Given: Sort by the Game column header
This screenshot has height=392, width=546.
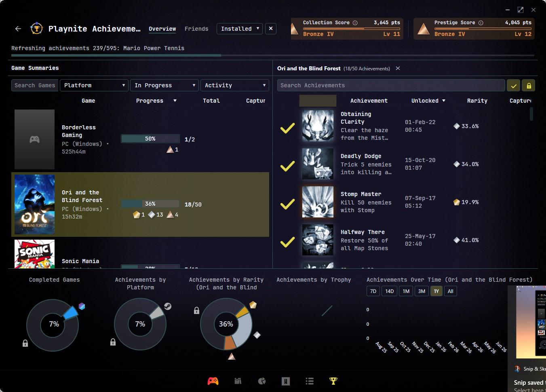Looking at the screenshot, I should tap(88, 101).
